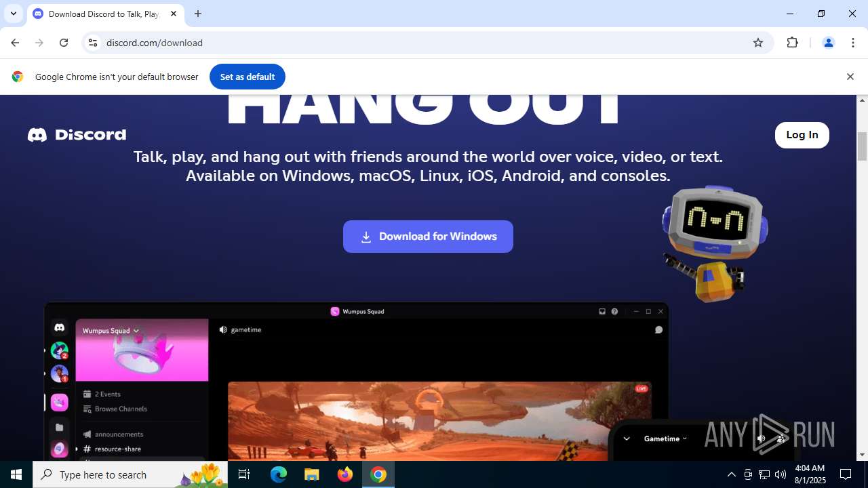This screenshot has height=488, width=868.
Task: Click the taskbar search box
Action: point(130,474)
